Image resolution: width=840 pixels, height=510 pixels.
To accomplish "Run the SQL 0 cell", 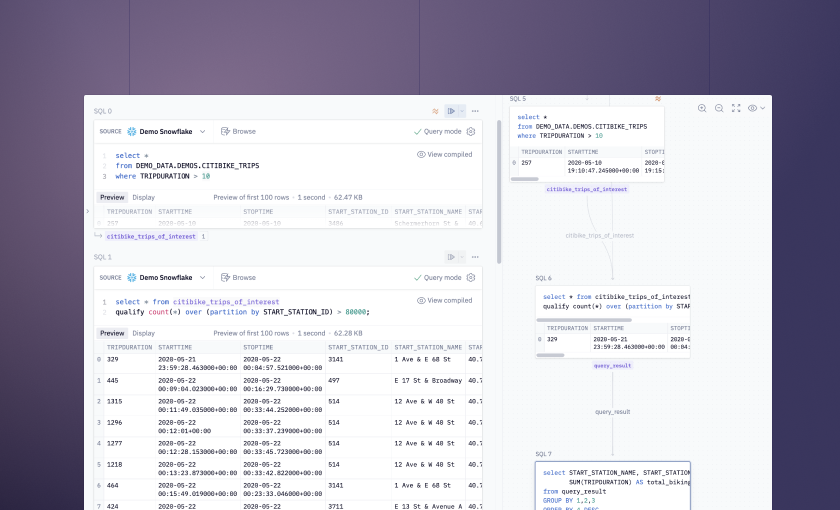I will click(x=451, y=111).
